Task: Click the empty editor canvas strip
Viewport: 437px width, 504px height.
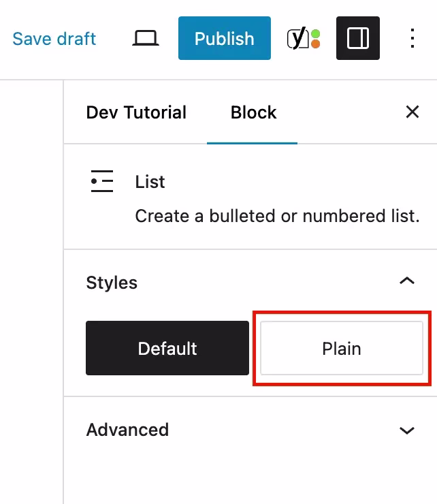Action: pyautogui.click(x=31, y=293)
